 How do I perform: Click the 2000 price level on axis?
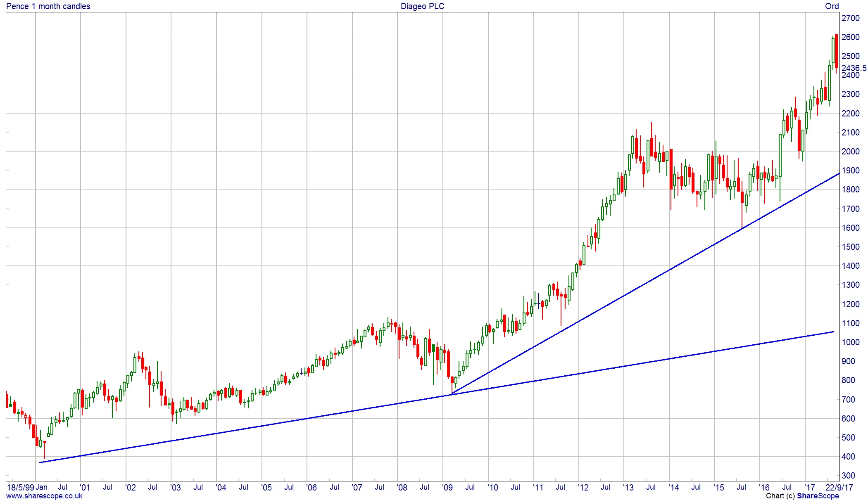(851, 152)
